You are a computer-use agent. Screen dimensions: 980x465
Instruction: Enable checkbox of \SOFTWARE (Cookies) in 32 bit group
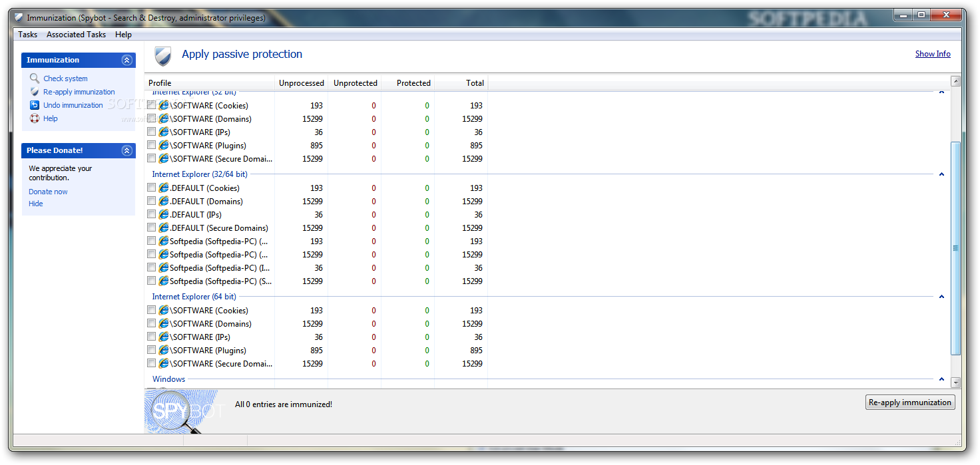152,105
